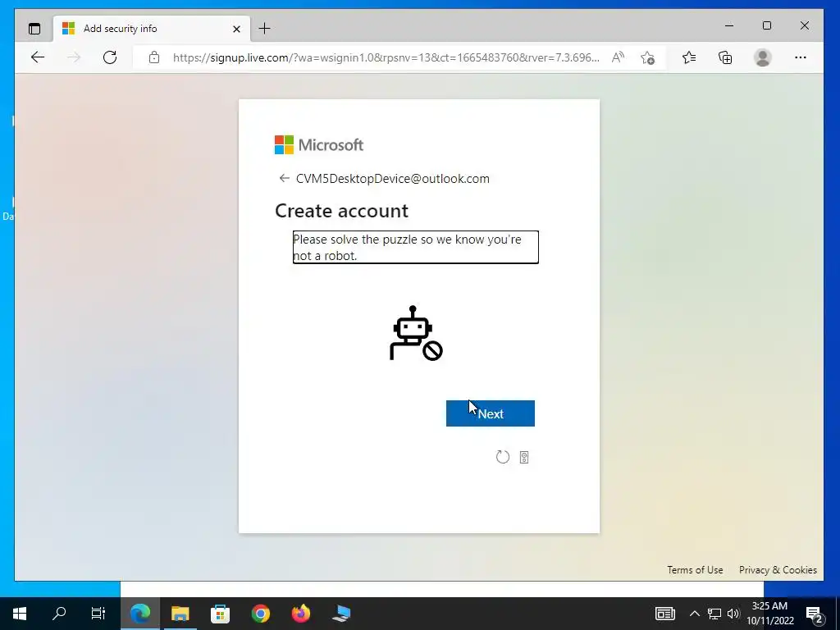Open taskbar search

[59, 614]
